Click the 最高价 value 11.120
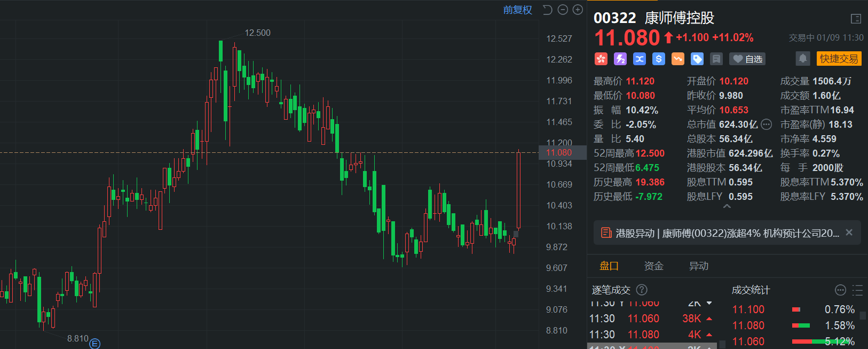 click(x=640, y=81)
